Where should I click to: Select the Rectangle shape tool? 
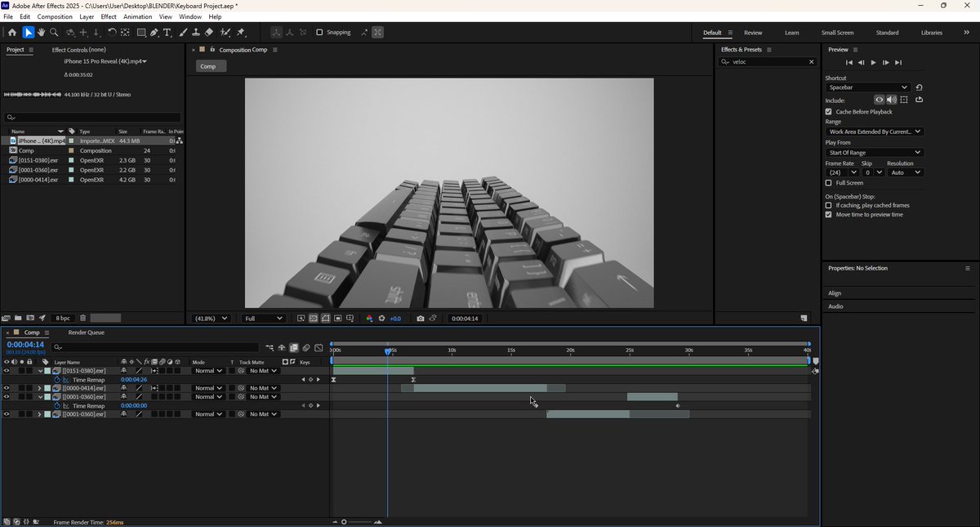(141, 33)
